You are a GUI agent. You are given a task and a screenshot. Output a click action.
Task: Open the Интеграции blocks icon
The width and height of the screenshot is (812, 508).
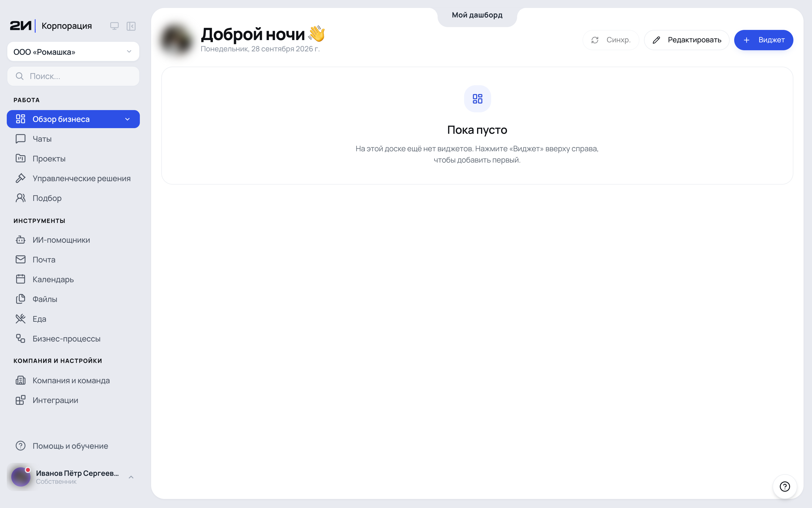21,400
